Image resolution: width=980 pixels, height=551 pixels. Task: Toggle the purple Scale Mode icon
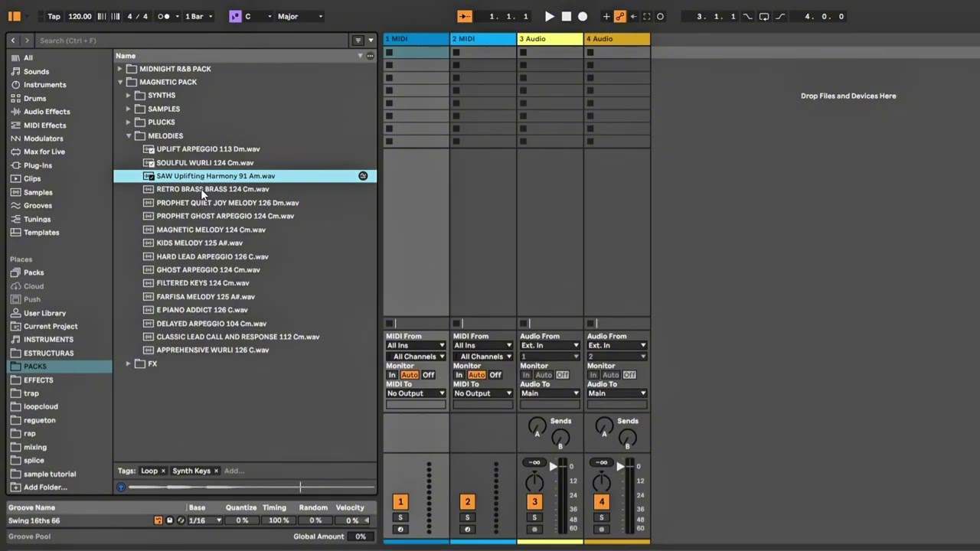[x=235, y=16]
